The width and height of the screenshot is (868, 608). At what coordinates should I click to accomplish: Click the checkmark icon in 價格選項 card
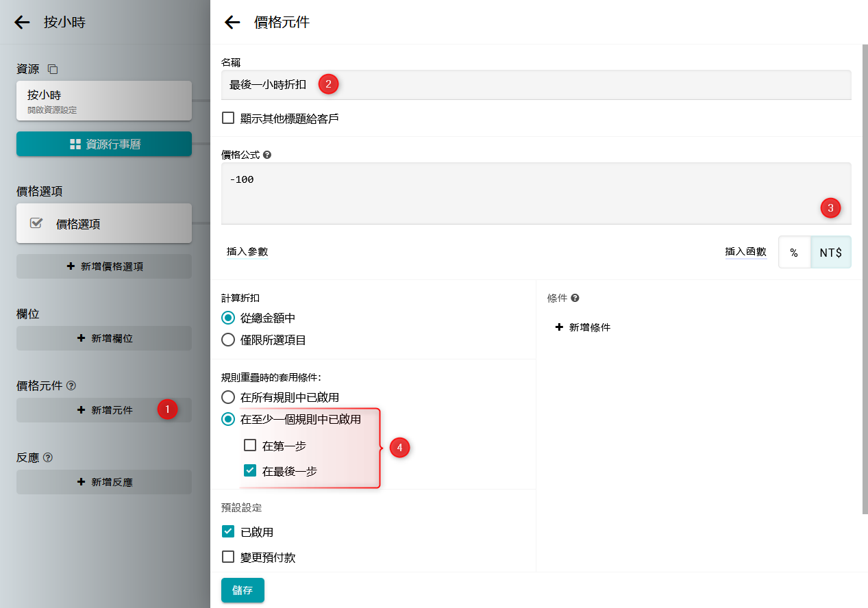36,223
